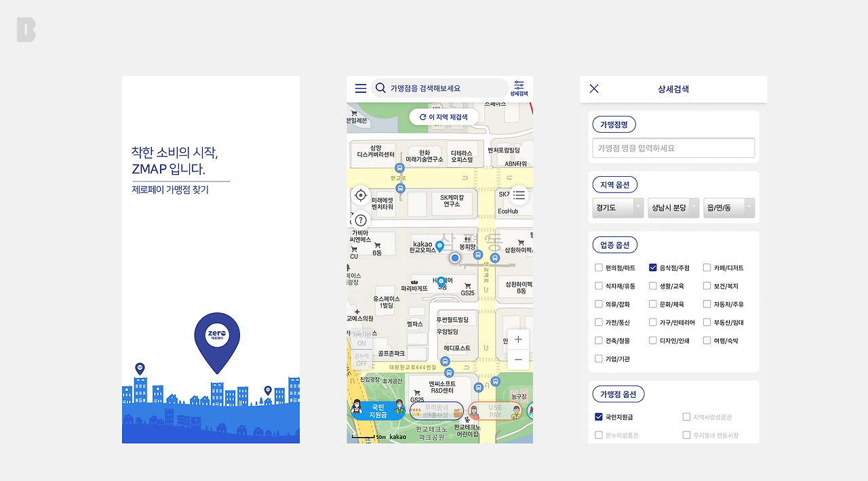Select the blue pin at kakao 판교오피스
The height and width of the screenshot is (481, 868).
439,247
